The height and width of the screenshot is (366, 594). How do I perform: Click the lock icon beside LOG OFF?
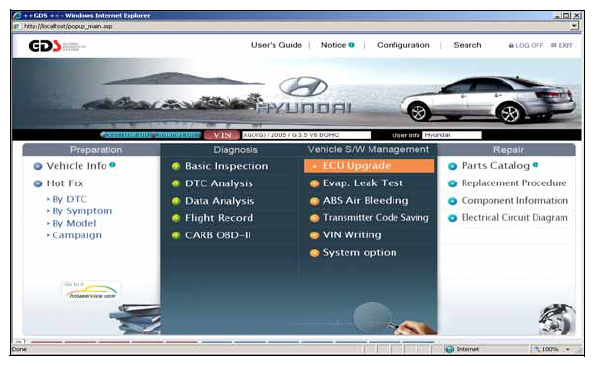pyautogui.click(x=511, y=45)
